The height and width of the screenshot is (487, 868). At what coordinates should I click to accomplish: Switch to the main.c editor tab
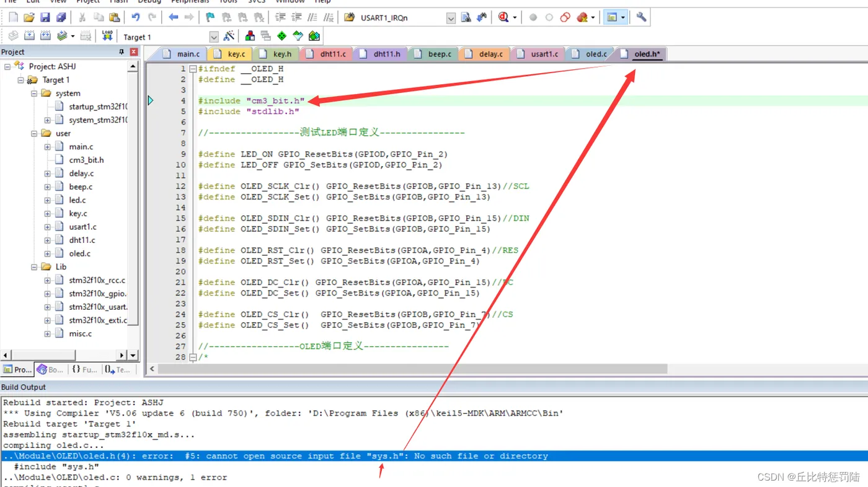click(x=181, y=54)
